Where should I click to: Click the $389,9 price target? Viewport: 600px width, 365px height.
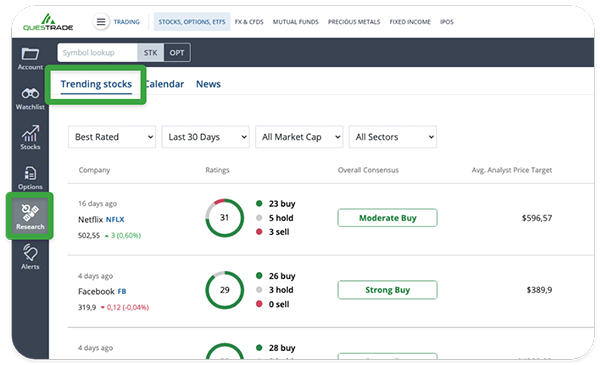(x=539, y=290)
